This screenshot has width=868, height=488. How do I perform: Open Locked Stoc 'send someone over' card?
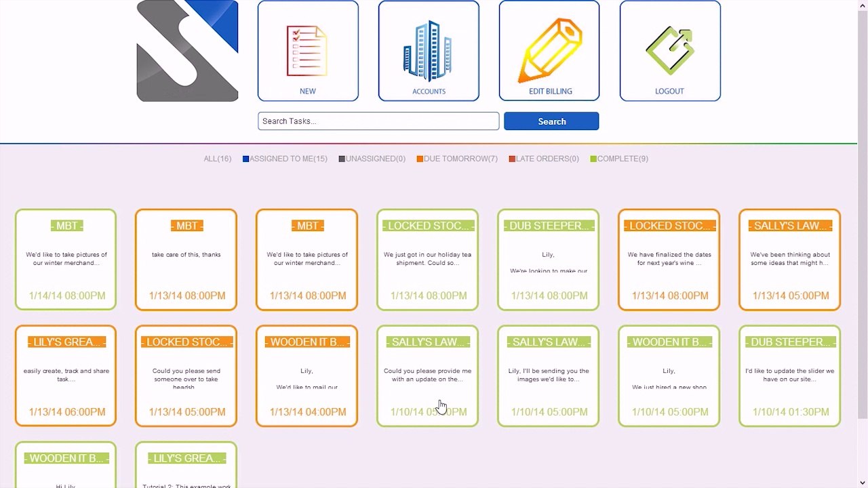pos(186,376)
